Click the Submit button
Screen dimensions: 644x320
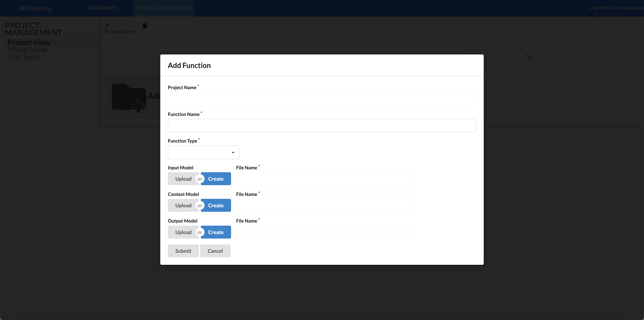click(183, 251)
